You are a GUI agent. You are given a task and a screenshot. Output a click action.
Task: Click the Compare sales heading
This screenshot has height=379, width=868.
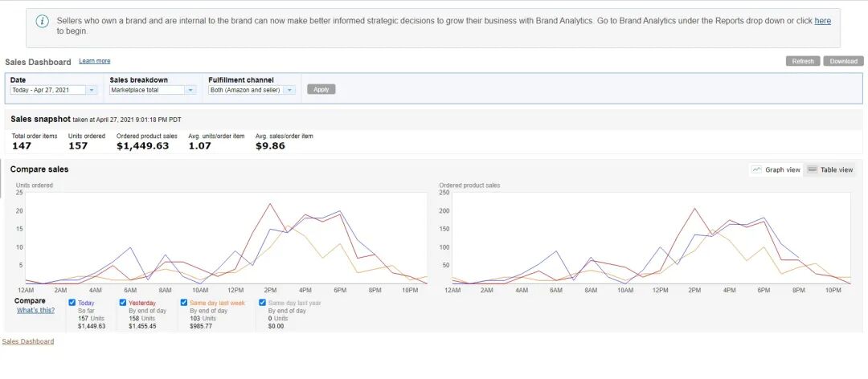(x=39, y=169)
